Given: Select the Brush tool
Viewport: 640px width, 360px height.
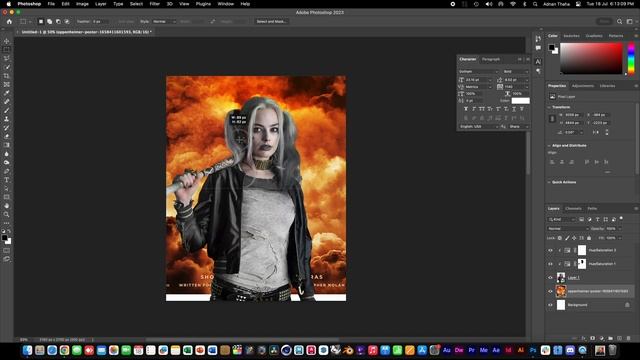Looking at the screenshot, I should [7, 110].
